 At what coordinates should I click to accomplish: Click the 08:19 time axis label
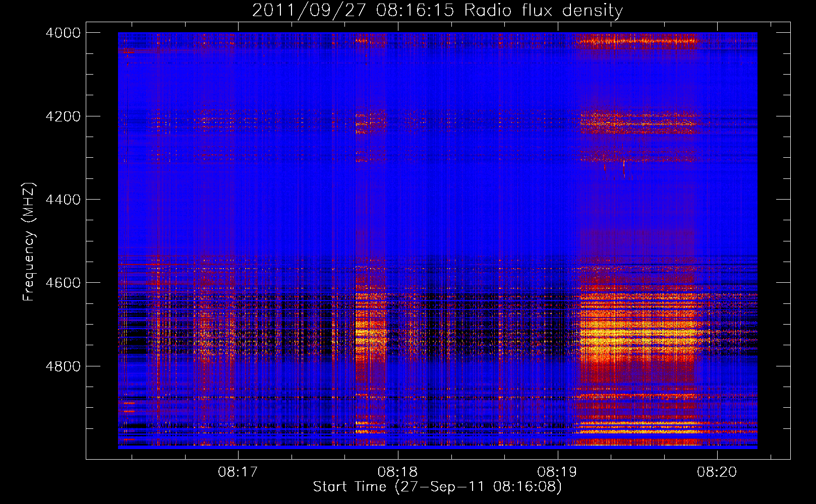(557, 472)
